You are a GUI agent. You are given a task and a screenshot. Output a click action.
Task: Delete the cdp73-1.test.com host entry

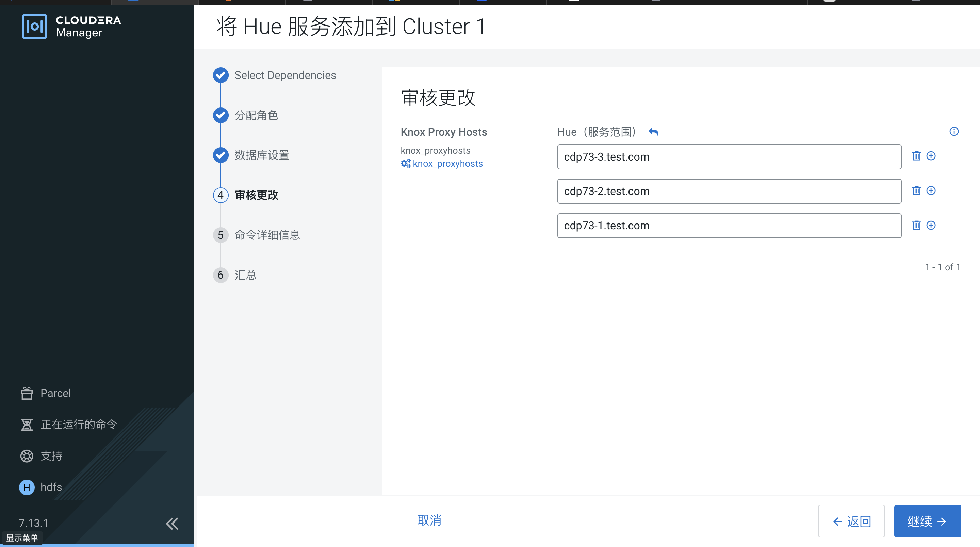click(916, 225)
